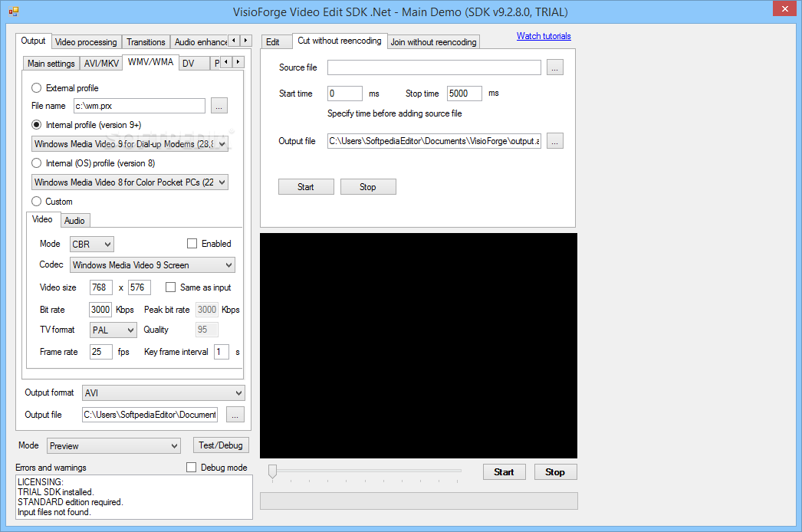Click the video height 576 field

click(x=139, y=287)
